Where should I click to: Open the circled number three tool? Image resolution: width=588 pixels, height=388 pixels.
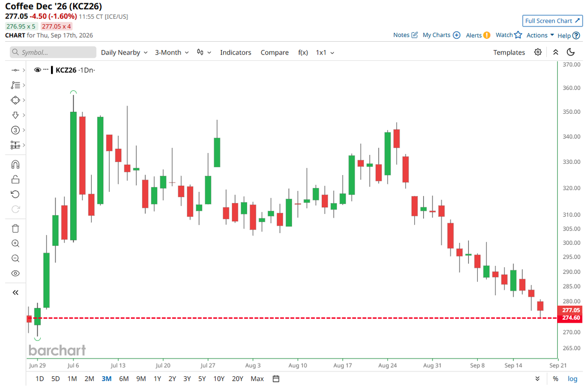(15, 130)
